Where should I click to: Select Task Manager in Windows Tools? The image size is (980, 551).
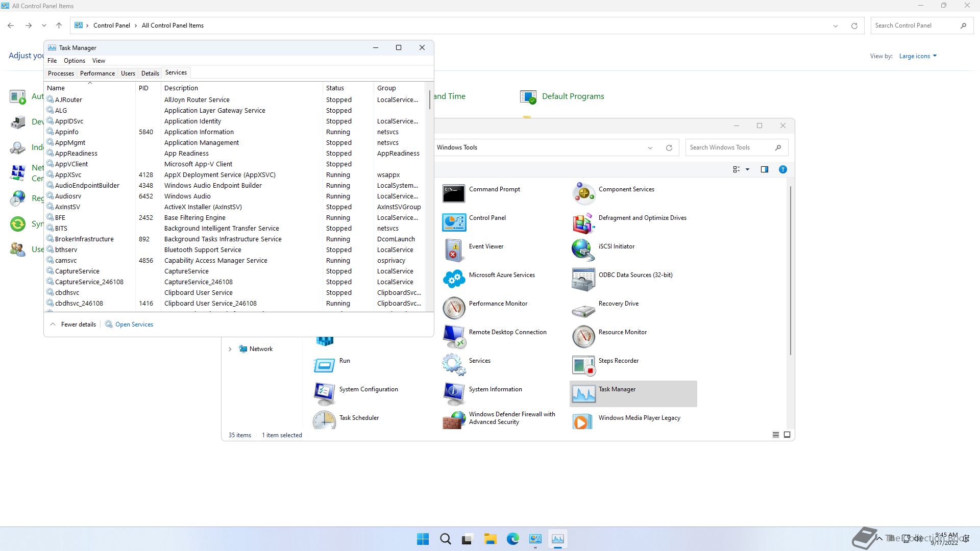click(633, 393)
